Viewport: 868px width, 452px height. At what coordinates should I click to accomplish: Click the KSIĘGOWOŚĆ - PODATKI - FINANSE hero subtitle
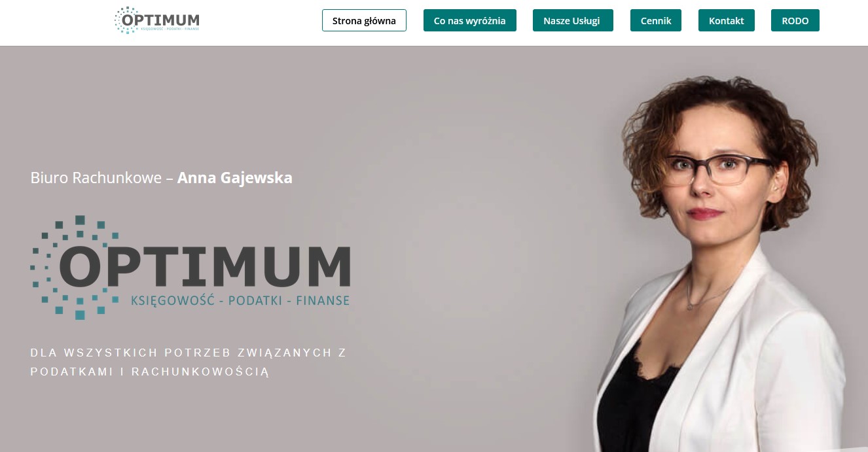tap(240, 300)
